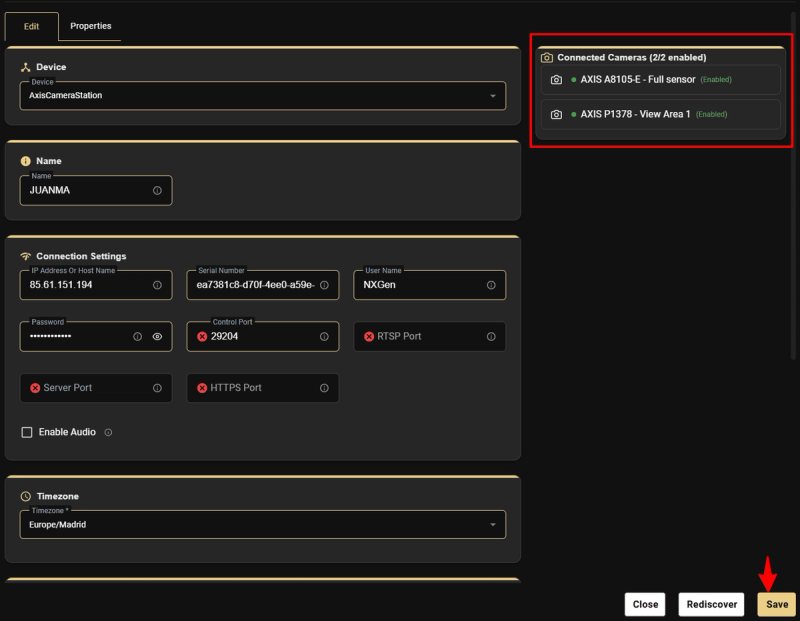
Task: Click the green status dot of AXIS A8105-E
Action: pyautogui.click(x=574, y=80)
